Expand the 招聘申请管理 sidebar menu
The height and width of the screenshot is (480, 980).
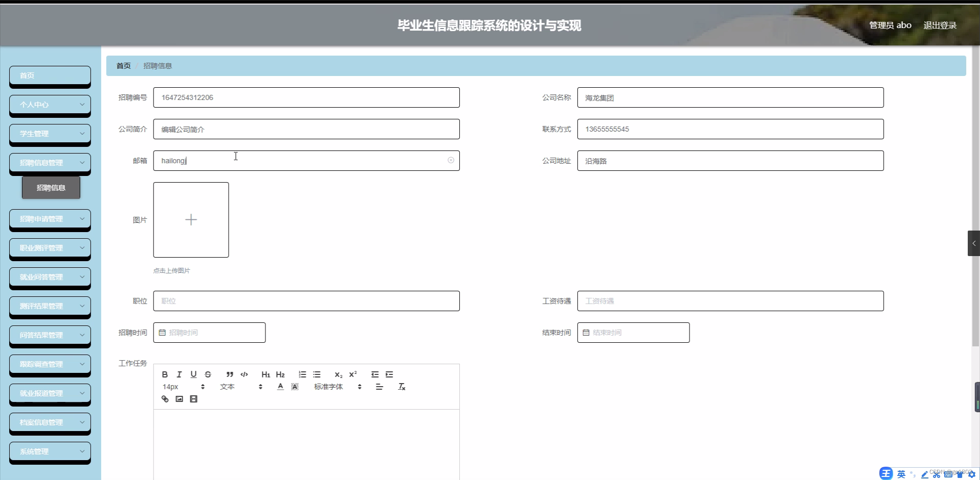(50, 218)
